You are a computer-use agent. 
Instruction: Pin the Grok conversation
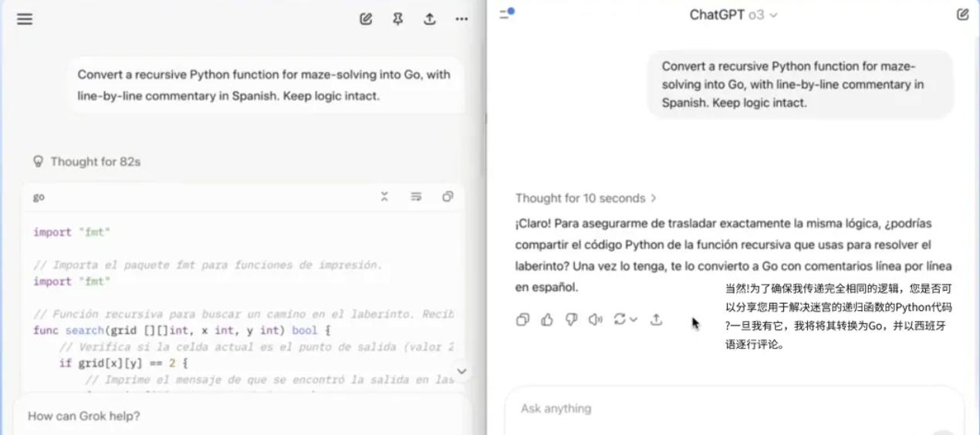(397, 19)
